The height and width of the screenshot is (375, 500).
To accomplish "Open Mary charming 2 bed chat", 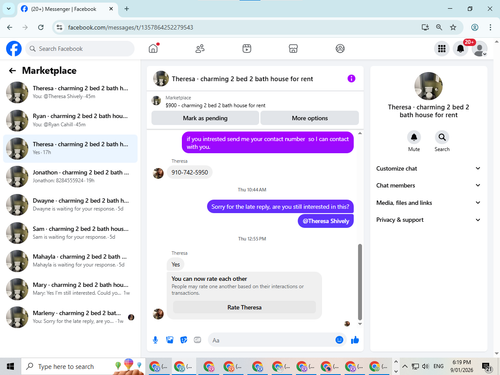I will coord(70,289).
